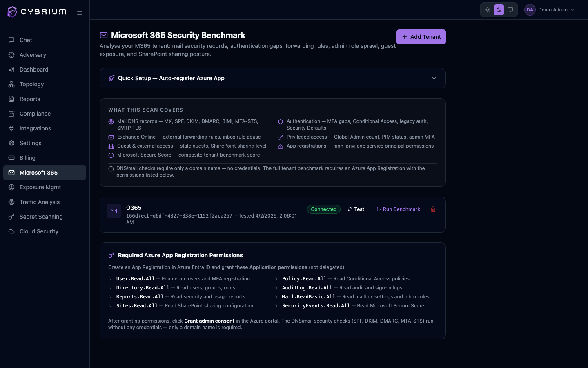Click the DA user avatar

pos(530,10)
